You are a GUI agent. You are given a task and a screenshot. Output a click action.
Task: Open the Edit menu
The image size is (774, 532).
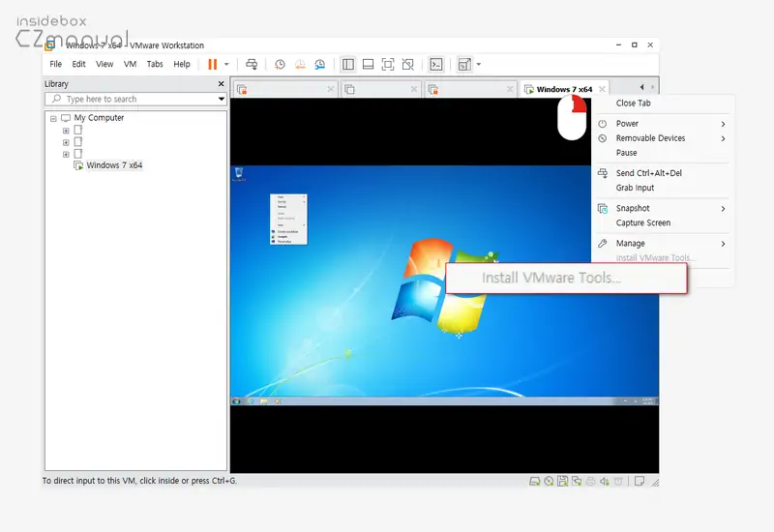pos(78,64)
